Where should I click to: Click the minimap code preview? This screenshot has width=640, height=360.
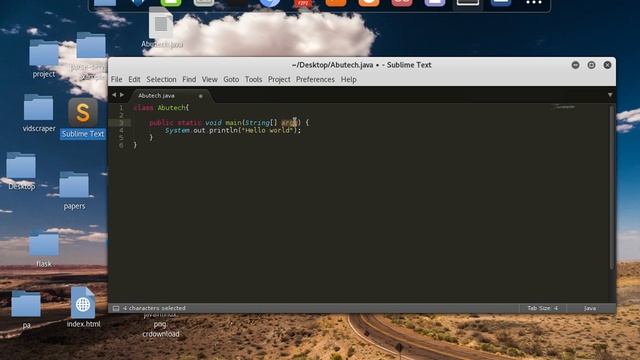click(x=563, y=107)
